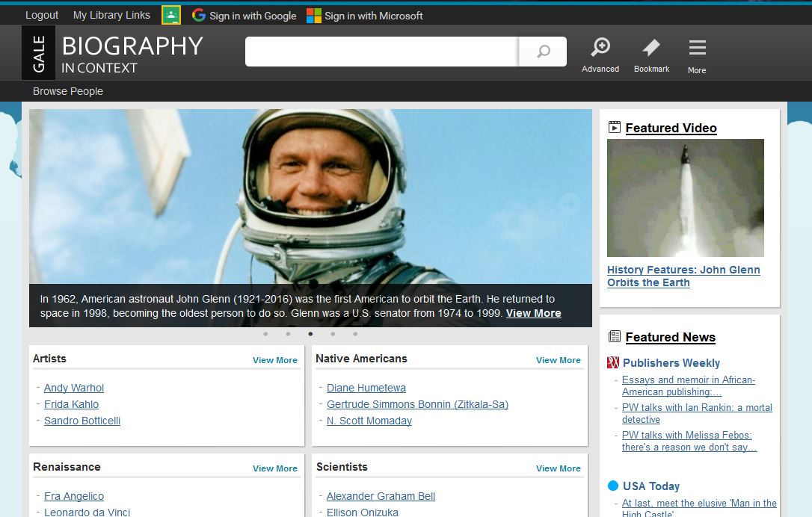Open Essays and memoir in African-American publishing
The height and width of the screenshot is (517, 812).
688,386
